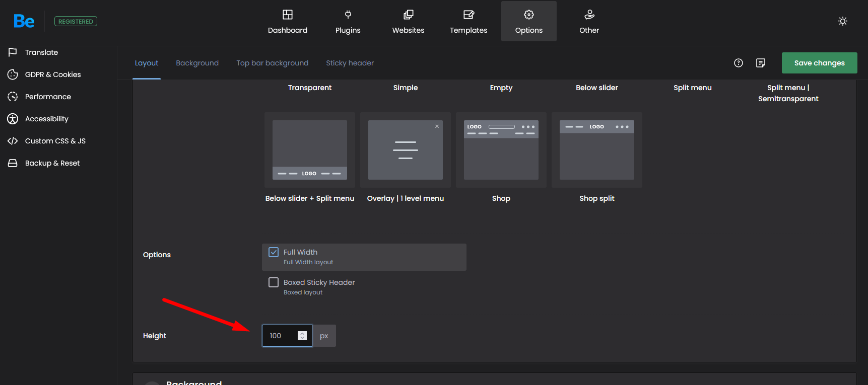Click the Empty layout label
This screenshot has width=868, height=385.
[x=501, y=88]
